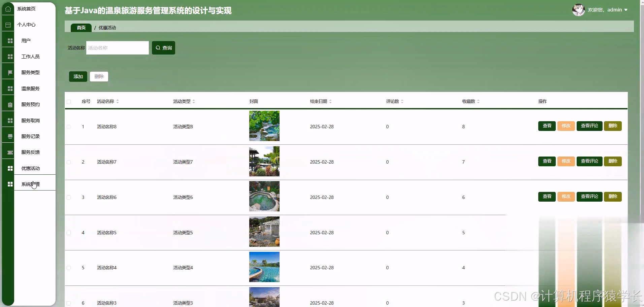This screenshot has width=644, height=307.
Task: Open 优惠活动 menu item
Action: (30, 168)
